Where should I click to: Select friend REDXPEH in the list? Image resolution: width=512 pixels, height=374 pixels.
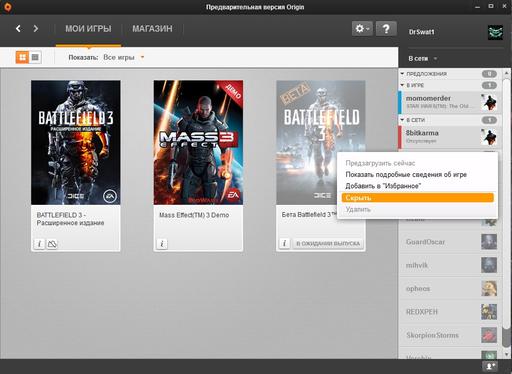pyautogui.click(x=449, y=312)
